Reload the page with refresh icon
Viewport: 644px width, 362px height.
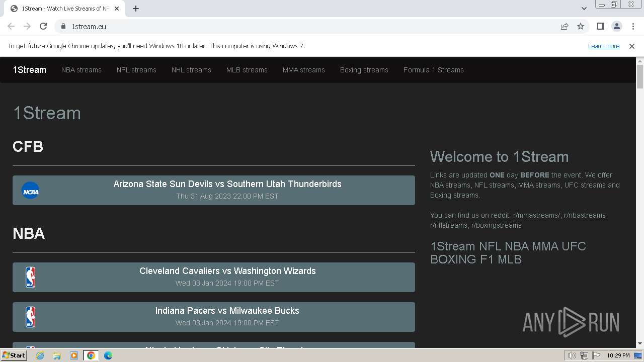click(43, 26)
